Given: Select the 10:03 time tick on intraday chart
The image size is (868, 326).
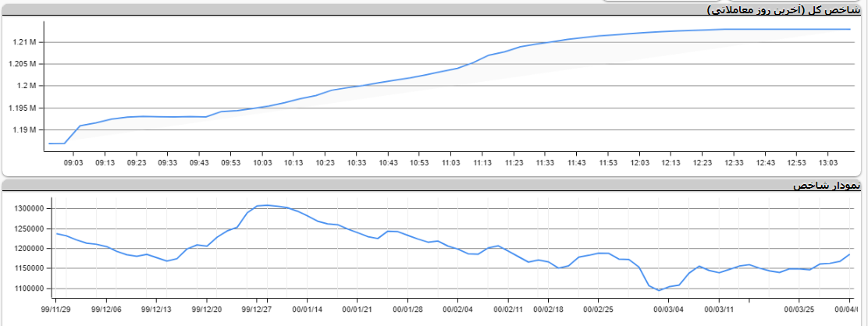Looking at the screenshot, I should coord(262,162).
